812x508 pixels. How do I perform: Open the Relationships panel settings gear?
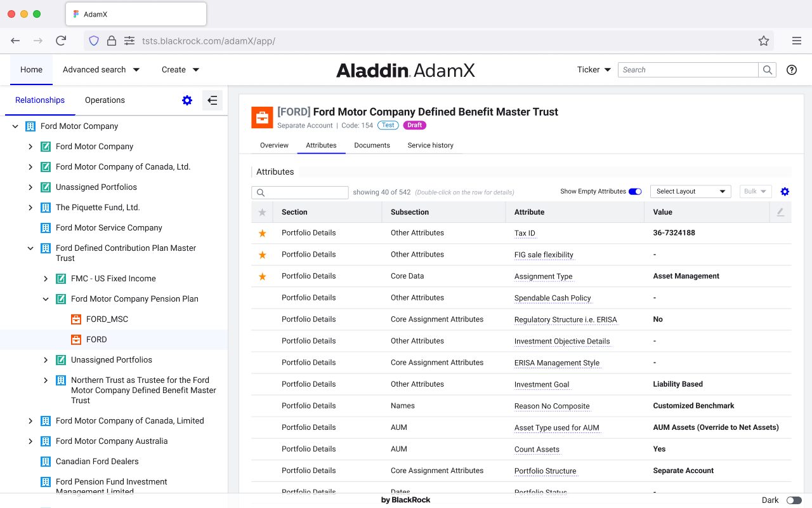click(x=187, y=100)
